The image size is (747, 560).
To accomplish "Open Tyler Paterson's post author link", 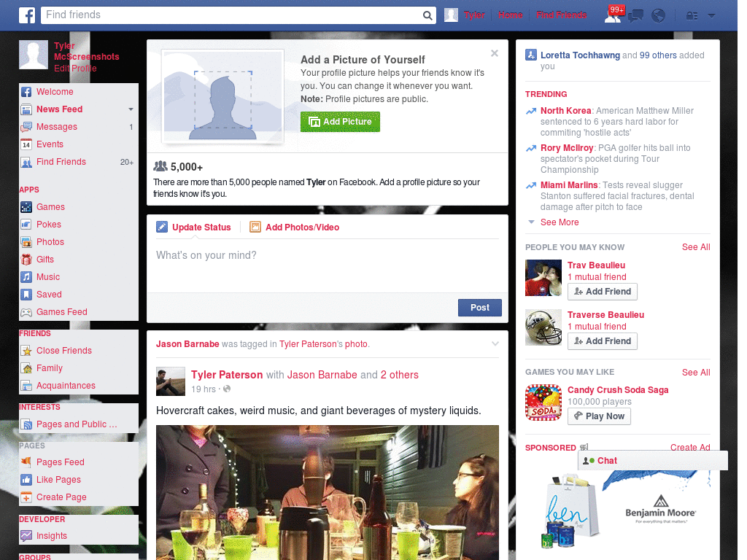I will [x=227, y=375].
